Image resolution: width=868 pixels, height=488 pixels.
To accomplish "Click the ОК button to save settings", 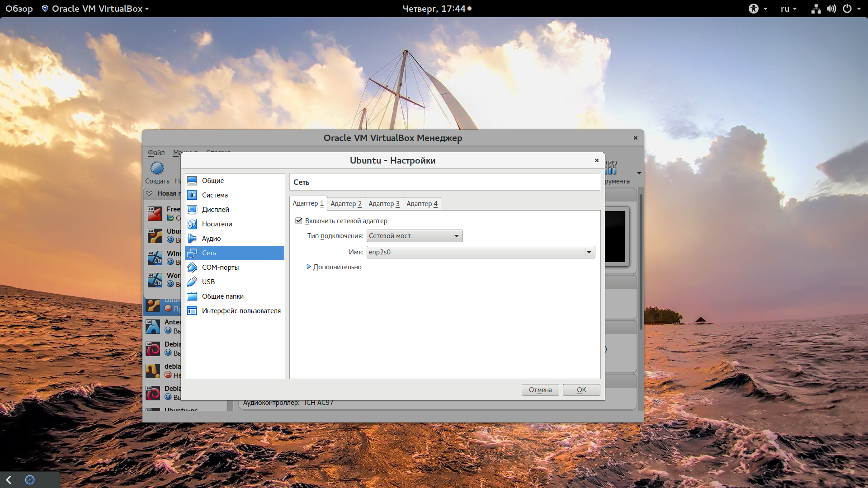I will [580, 389].
